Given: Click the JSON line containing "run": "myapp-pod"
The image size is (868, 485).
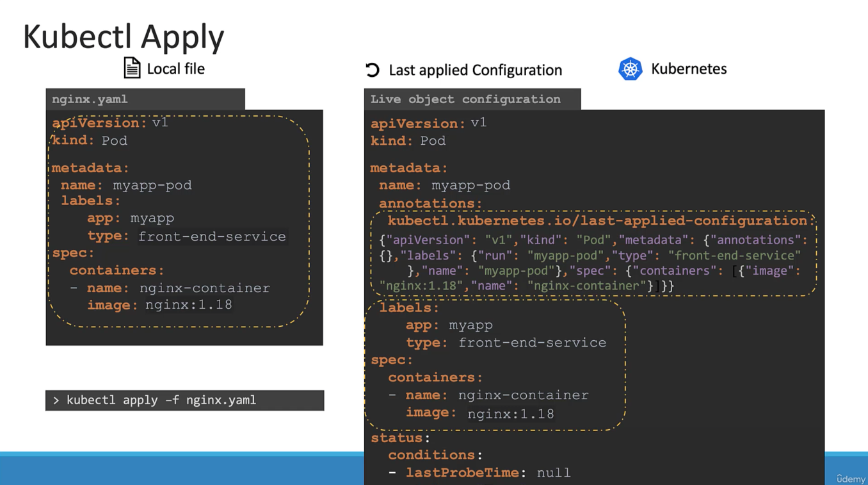Looking at the screenshot, I should 590,255.
